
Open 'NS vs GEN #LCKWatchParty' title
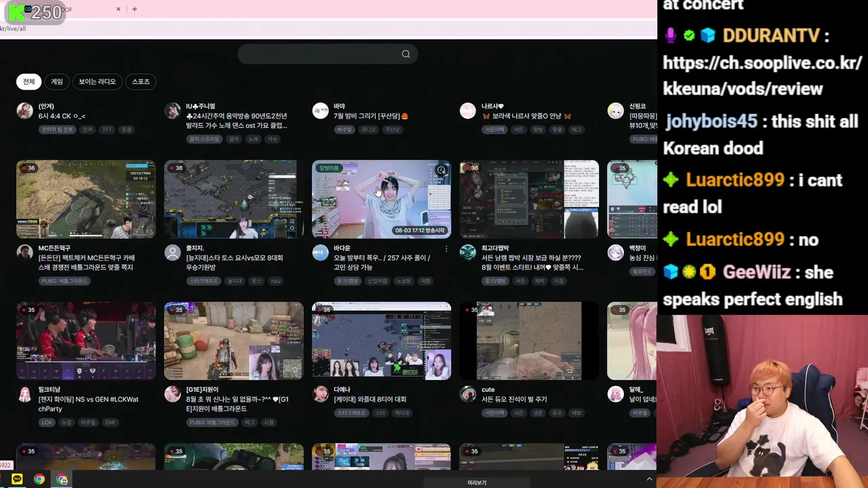click(x=88, y=404)
